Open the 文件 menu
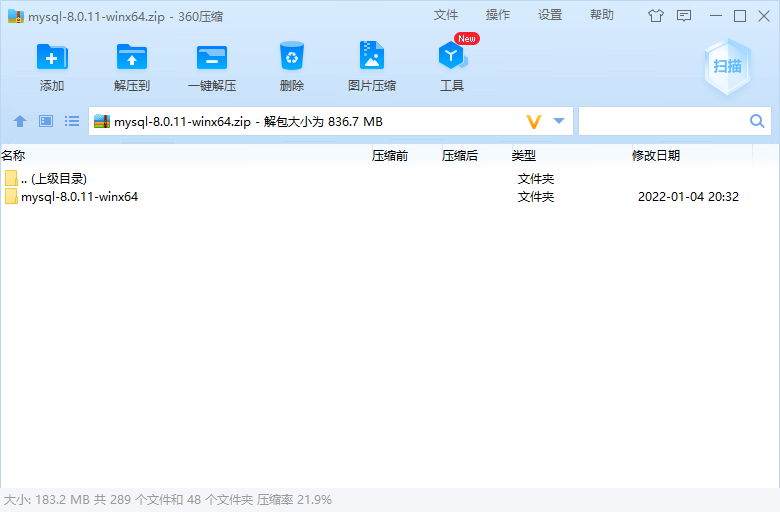 446,15
